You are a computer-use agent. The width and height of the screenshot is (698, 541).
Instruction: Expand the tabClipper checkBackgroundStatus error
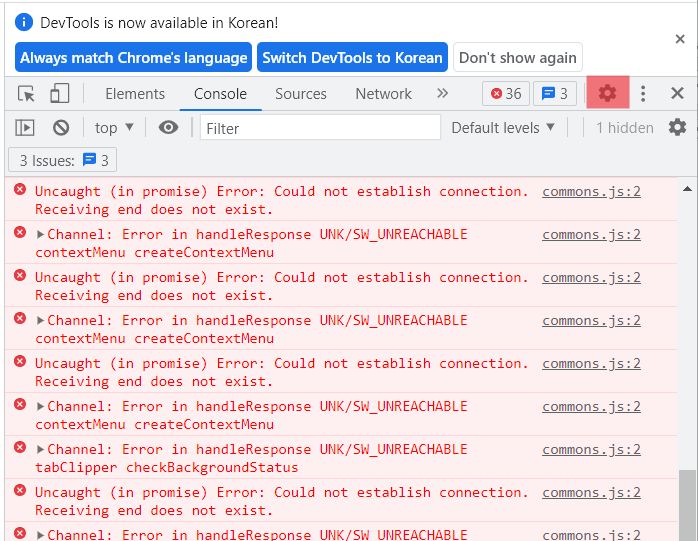(x=41, y=449)
